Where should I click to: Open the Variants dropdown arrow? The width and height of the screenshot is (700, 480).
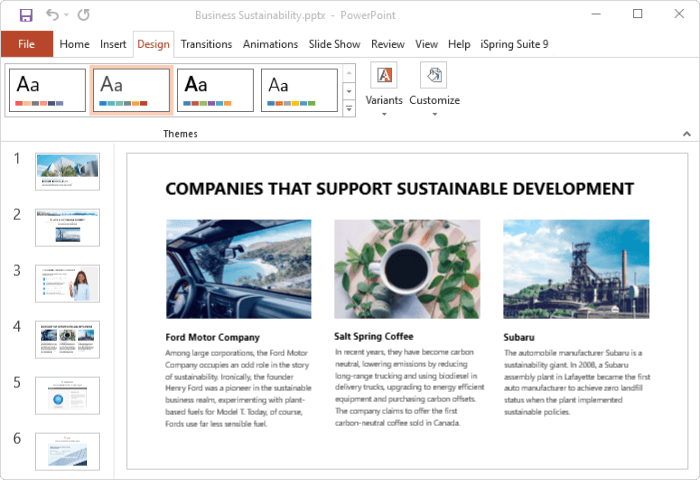click(x=384, y=114)
